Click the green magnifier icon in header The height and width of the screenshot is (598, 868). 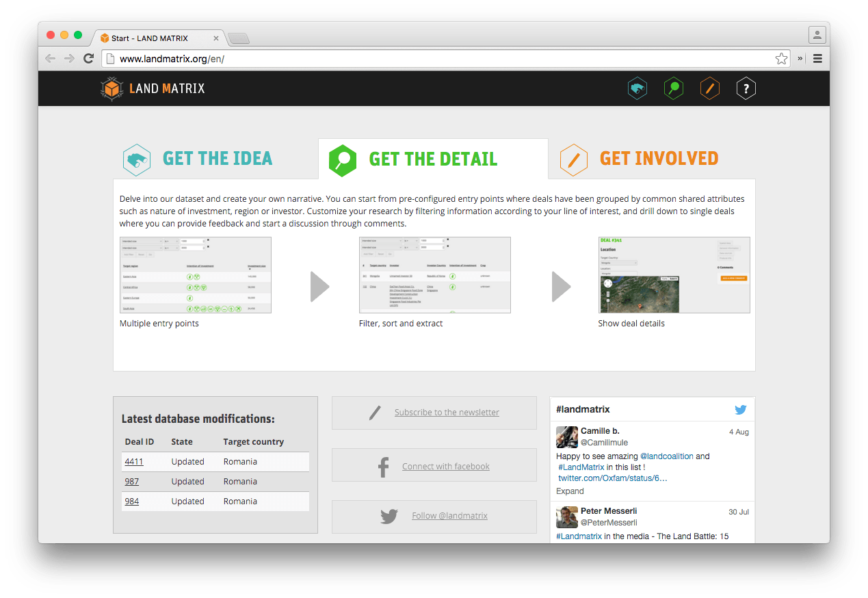[x=674, y=88]
